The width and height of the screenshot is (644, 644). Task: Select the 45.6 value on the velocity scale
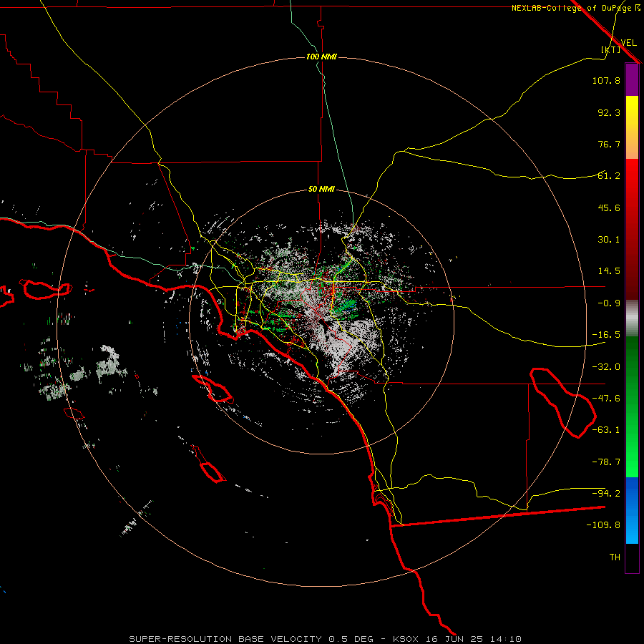(609, 208)
